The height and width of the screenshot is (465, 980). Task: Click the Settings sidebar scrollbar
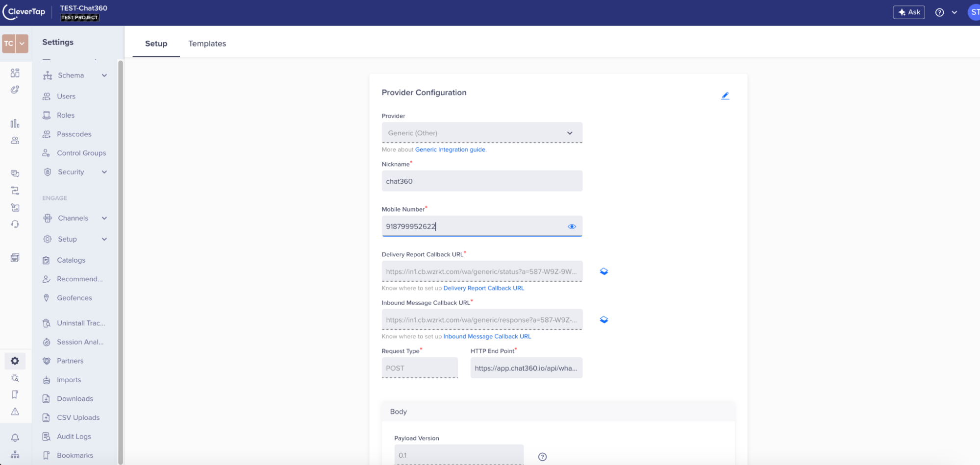click(x=120, y=262)
